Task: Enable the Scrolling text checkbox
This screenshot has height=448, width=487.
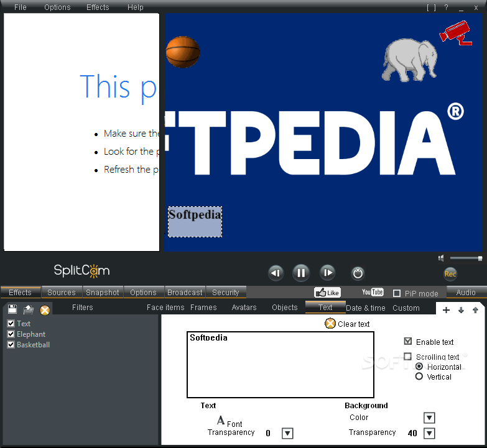Action: 408,356
